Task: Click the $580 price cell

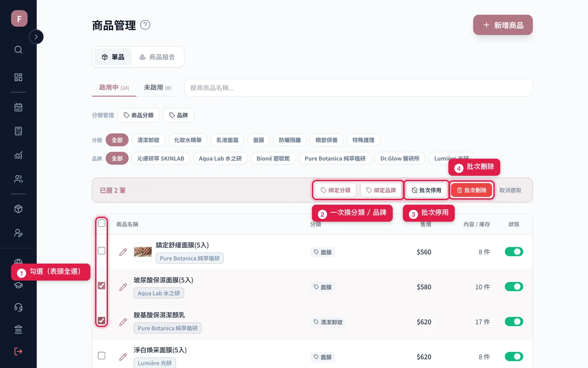Action: tap(424, 287)
